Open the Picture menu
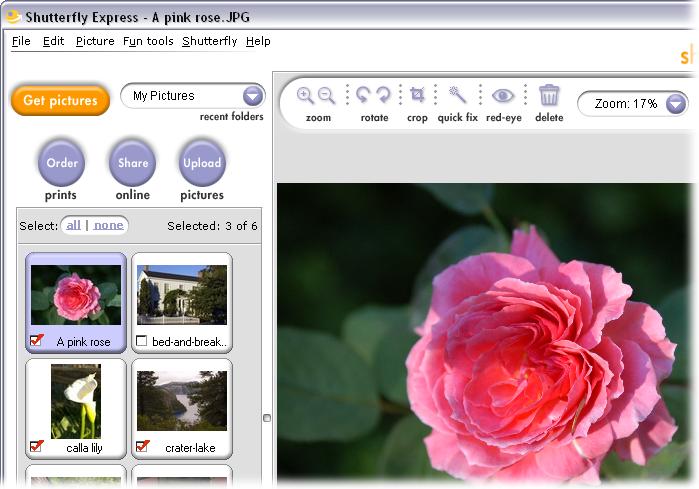Image resolution: width=699 pixels, height=489 pixels. [x=95, y=41]
